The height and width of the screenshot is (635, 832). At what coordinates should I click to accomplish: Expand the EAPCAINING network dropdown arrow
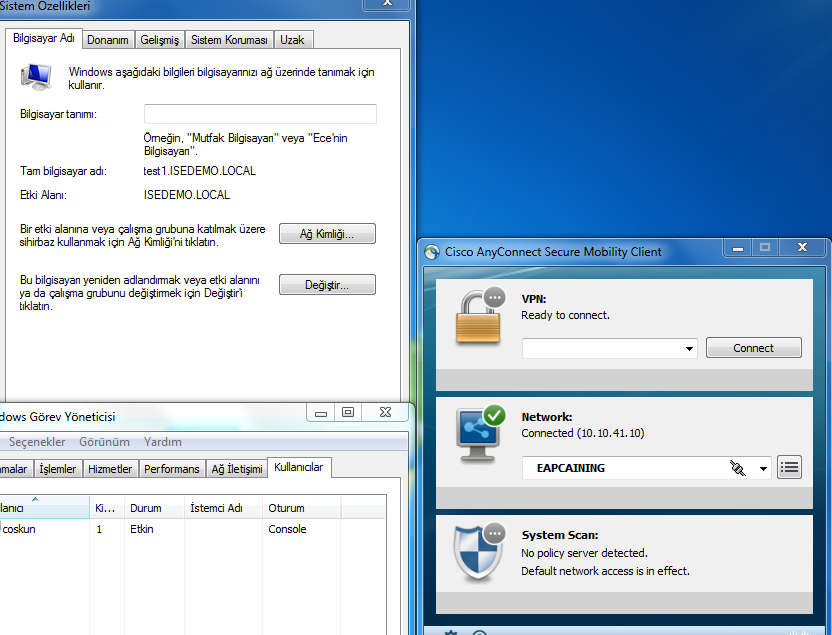763,468
